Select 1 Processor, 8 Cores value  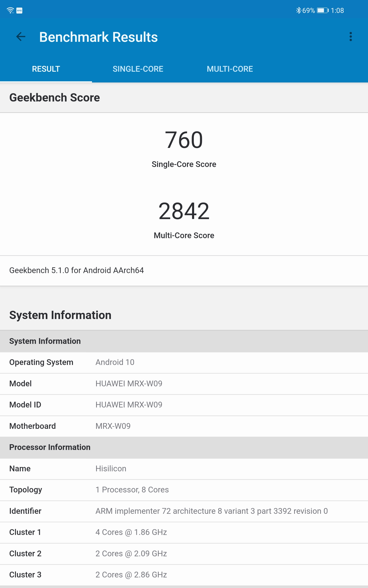point(132,490)
